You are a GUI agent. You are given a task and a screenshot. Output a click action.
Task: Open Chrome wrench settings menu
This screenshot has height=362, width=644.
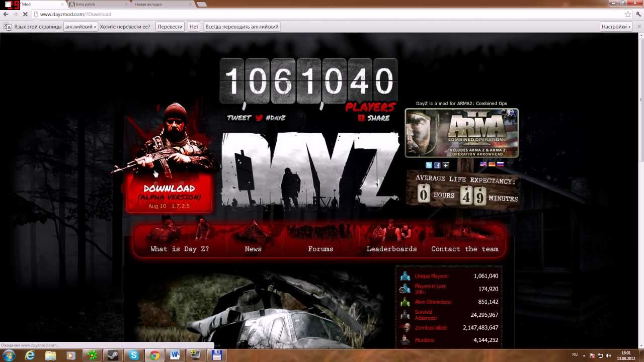637,14
